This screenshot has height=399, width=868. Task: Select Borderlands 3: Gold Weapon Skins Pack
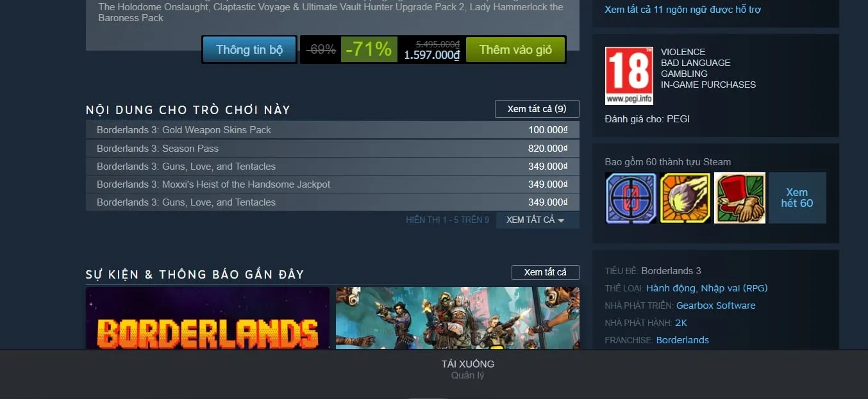coord(332,130)
